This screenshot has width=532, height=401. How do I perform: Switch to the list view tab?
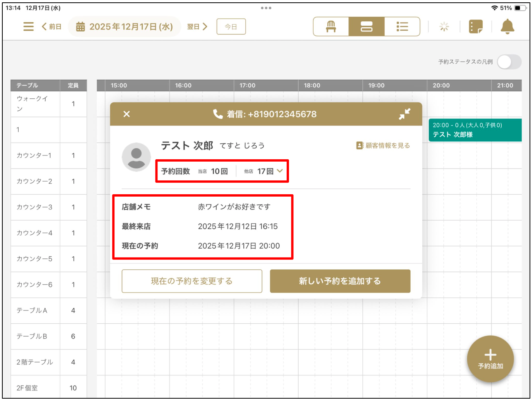click(402, 26)
